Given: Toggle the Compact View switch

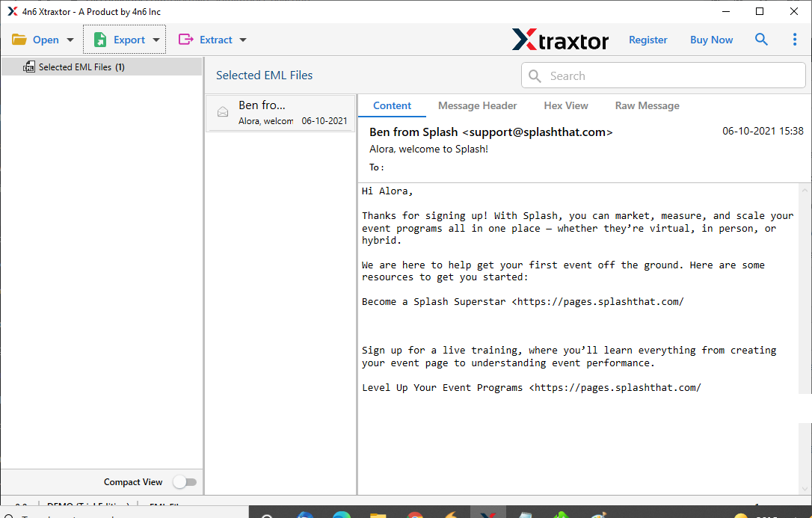Looking at the screenshot, I should 185,482.
